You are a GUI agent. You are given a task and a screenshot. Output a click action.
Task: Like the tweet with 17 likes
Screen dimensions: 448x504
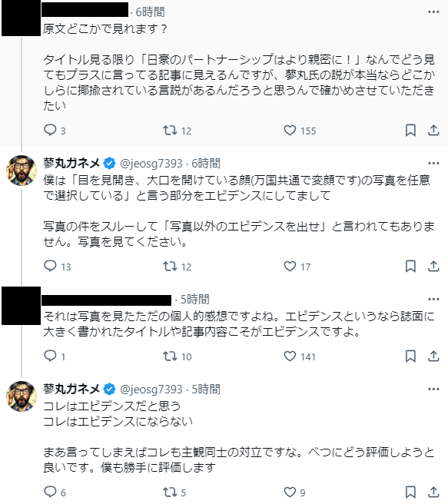point(297,266)
